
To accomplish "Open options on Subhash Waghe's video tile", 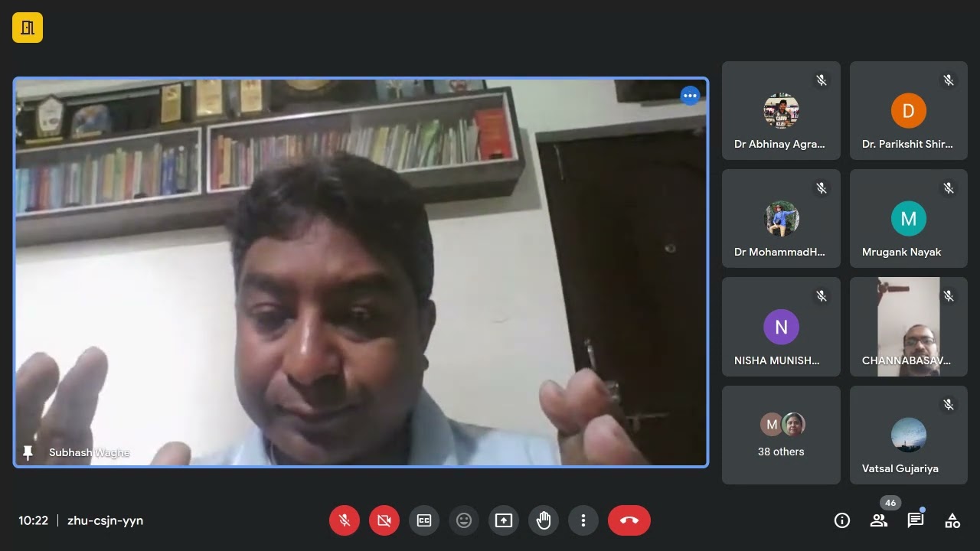I will point(690,96).
